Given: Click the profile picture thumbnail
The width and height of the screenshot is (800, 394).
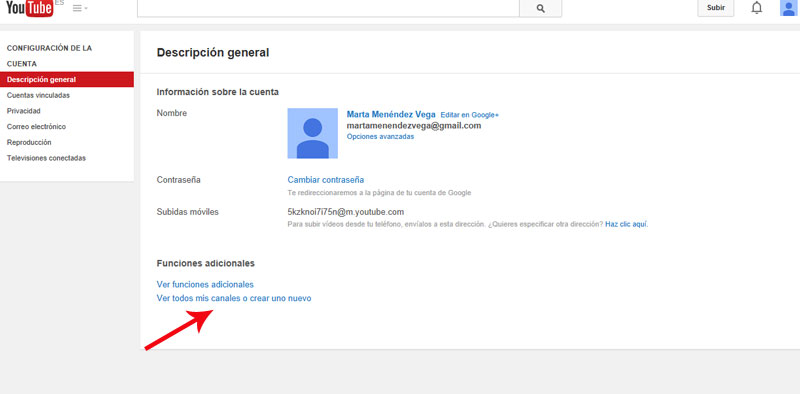Looking at the screenshot, I should click(x=312, y=133).
